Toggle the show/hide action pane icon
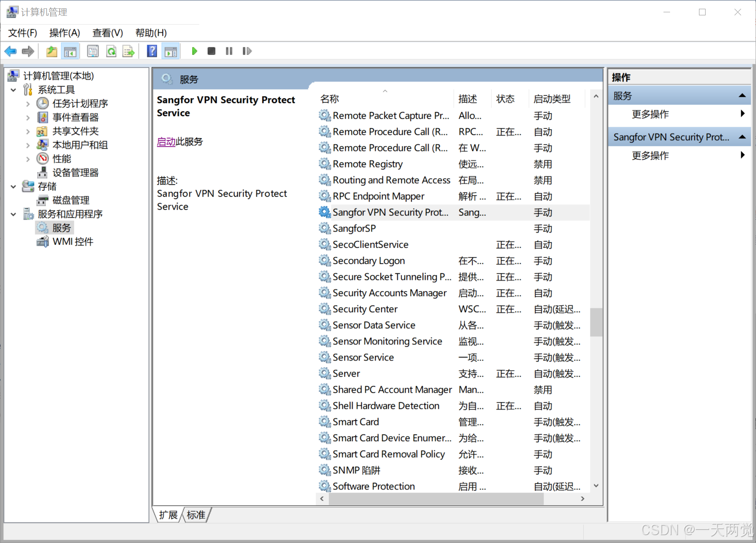The width and height of the screenshot is (756, 543). click(x=171, y=51)
